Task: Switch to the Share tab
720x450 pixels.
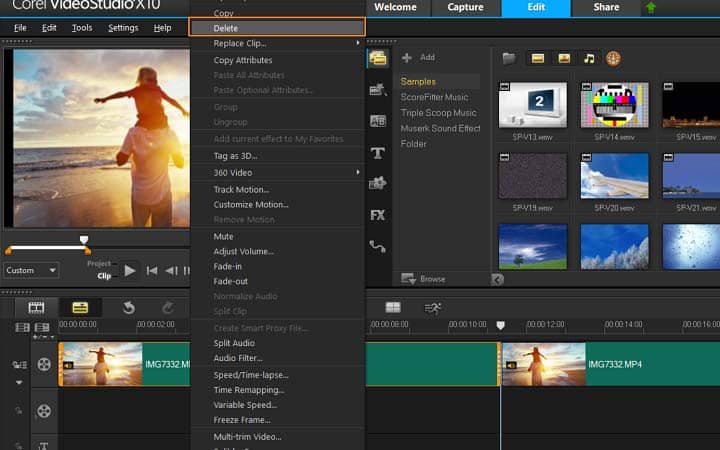Action: tap(606, 7)
